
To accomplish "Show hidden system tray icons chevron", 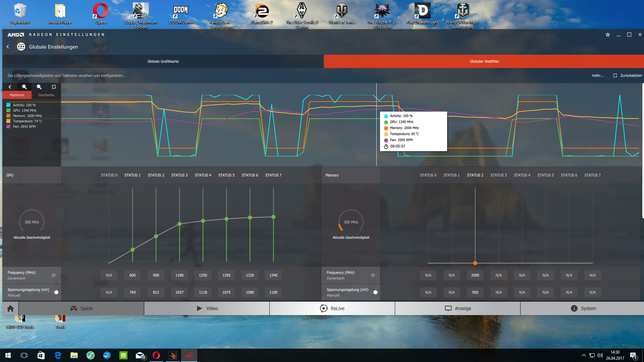I will pos(584,355).
